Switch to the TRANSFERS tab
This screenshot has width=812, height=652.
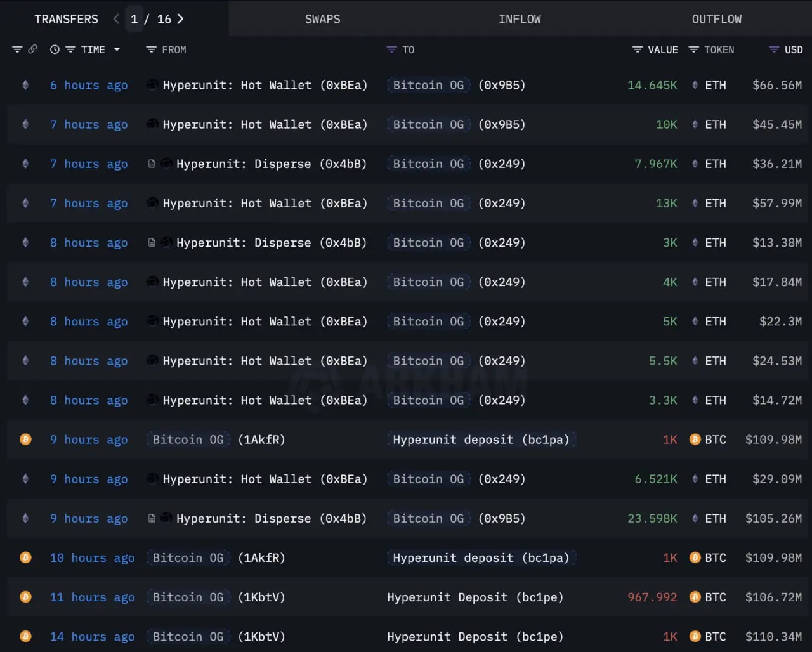tap(67, 19)
